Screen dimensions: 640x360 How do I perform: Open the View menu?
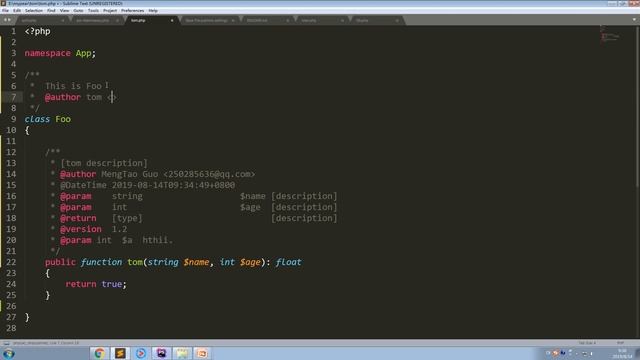(64, 11)
